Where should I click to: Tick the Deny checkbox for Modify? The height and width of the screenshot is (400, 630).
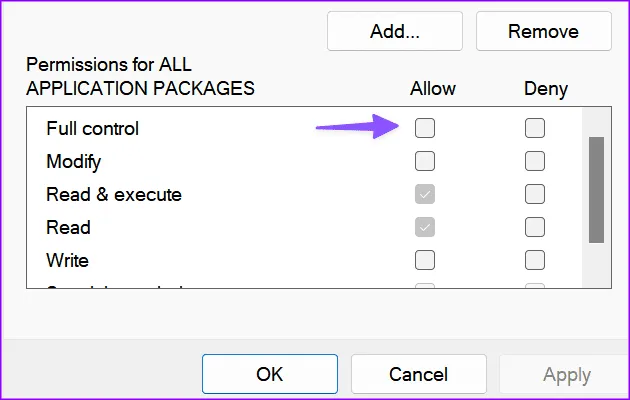(x=535, y=161)
